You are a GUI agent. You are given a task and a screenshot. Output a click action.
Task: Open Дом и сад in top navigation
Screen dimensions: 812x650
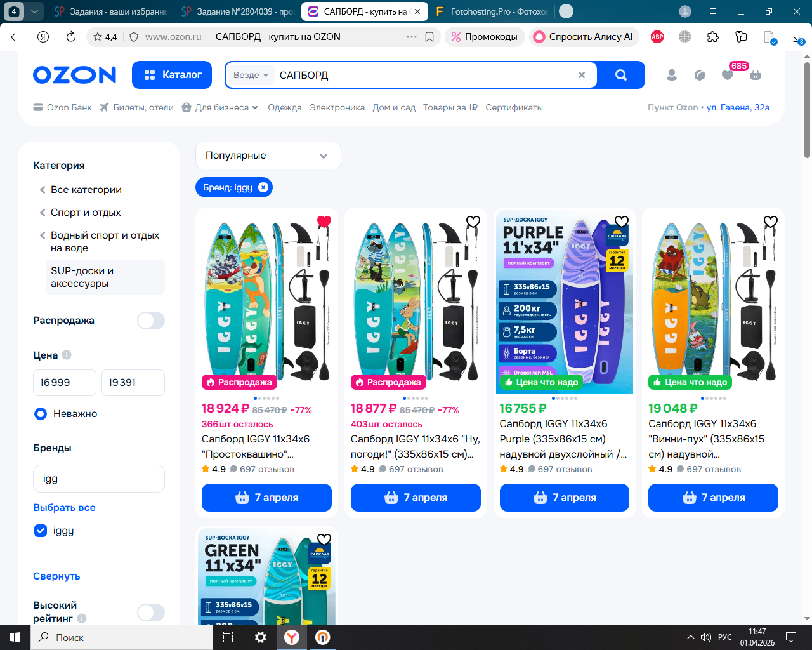[x=394, y=107]
